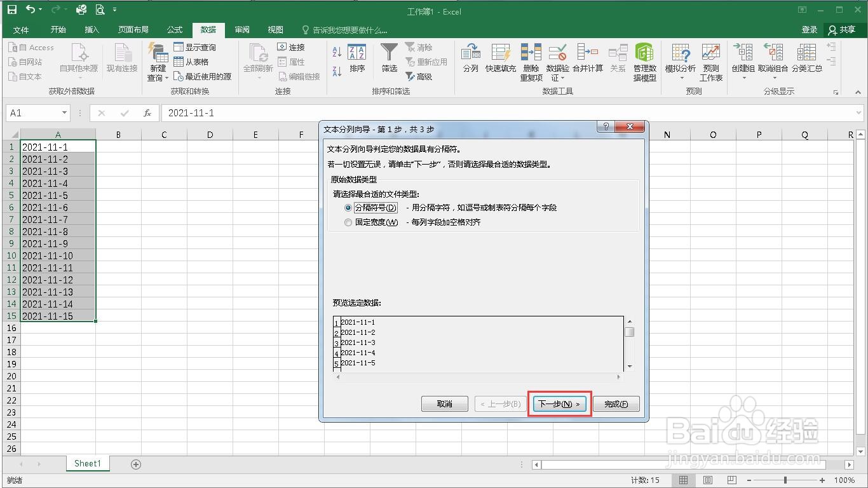
Task: Click the 快速填充 (Flash Fill) icon
Action: coord(501,60)
